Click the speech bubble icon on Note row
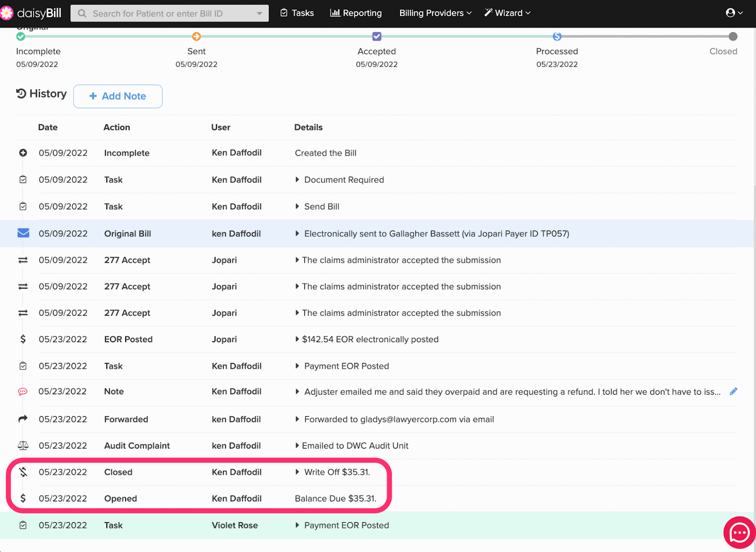Screen dimensions: 756x552 point(23,392)
